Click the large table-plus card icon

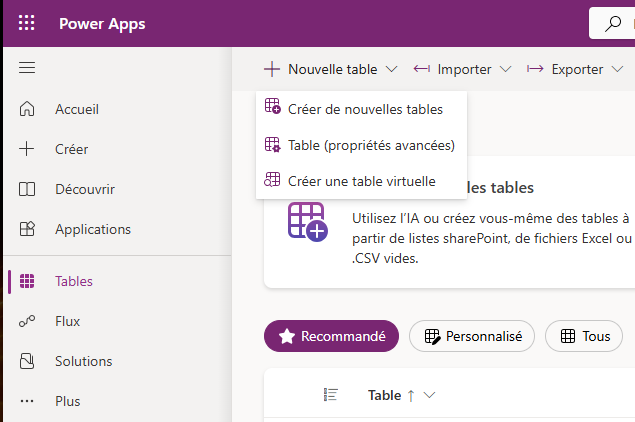click(308, 222)
